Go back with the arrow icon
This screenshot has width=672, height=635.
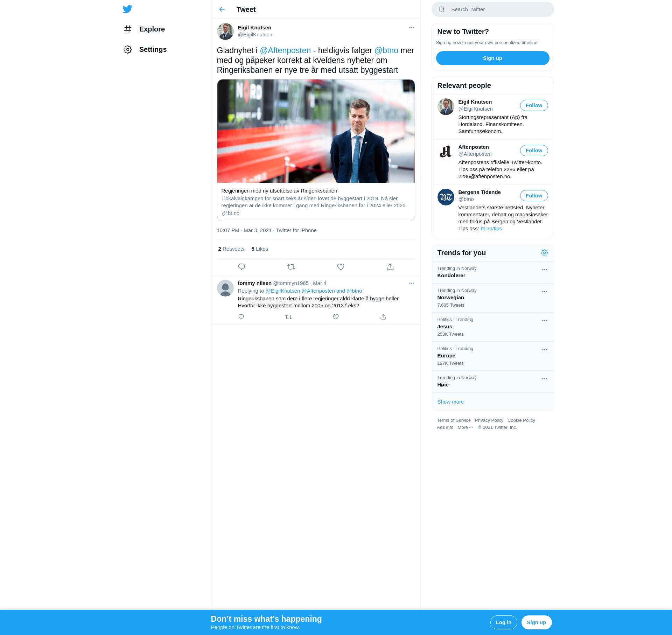pyautogui.click(x=222, y=9)
